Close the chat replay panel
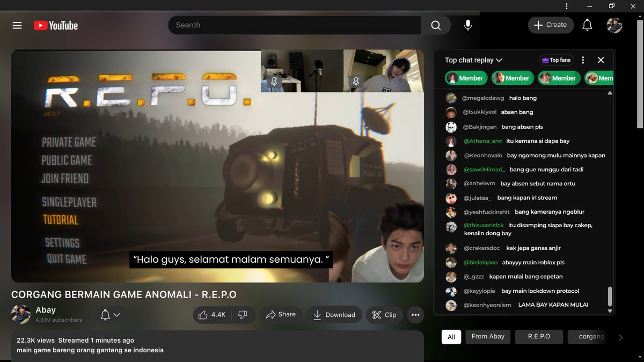 [601, 60]
